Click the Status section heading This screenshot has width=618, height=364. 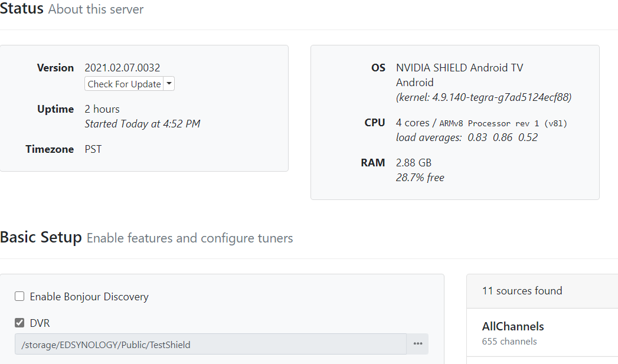[22, 9]
